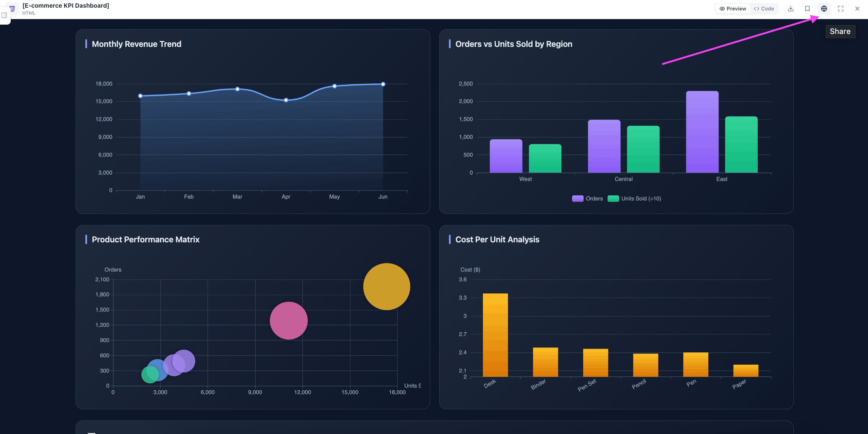Click the 'Product Performance Matrix' title
868x434 pixels.
[x=146, y=240]
